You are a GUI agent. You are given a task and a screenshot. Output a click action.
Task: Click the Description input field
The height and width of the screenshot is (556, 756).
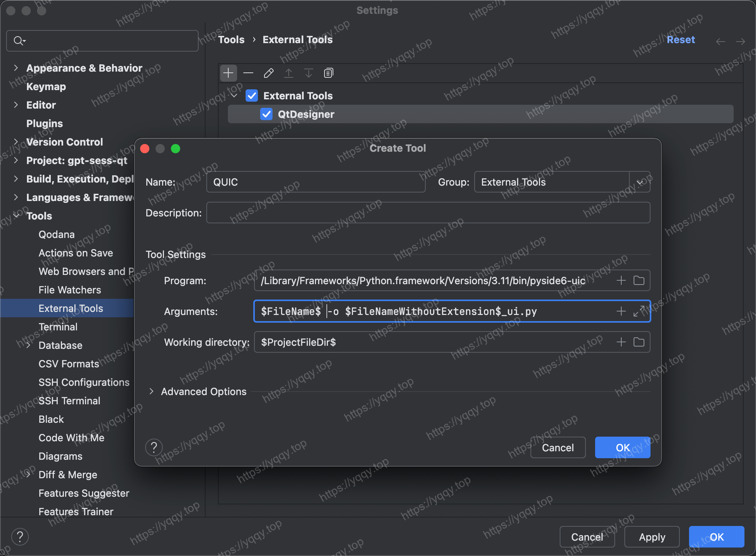tap(428, 213)
